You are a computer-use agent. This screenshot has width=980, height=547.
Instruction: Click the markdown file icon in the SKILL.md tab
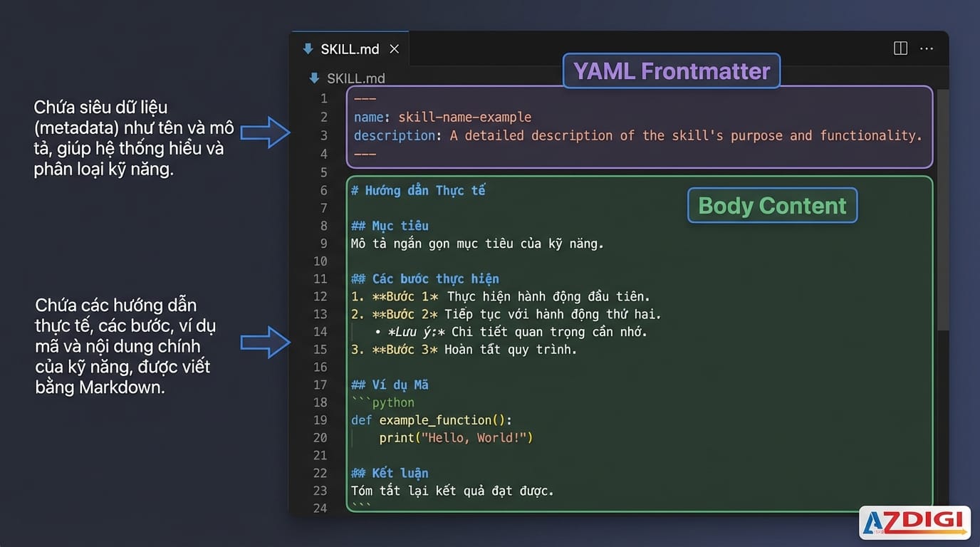308,49
